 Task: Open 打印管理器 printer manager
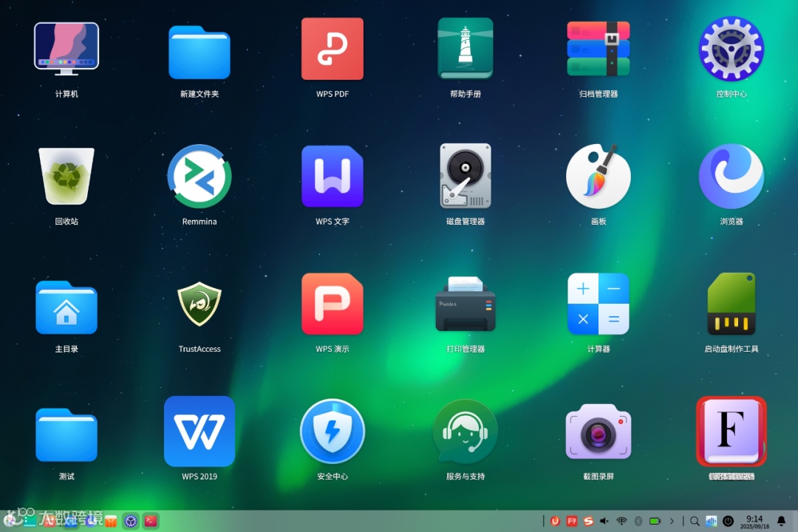click(x=465, y=304)
